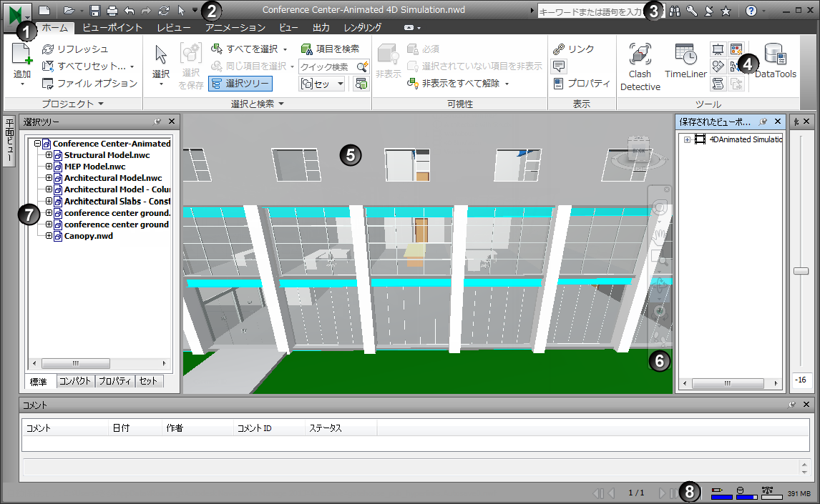Click the star favorites icon in title bar
The height and width of the screenshot is (504, 820).
726,11
